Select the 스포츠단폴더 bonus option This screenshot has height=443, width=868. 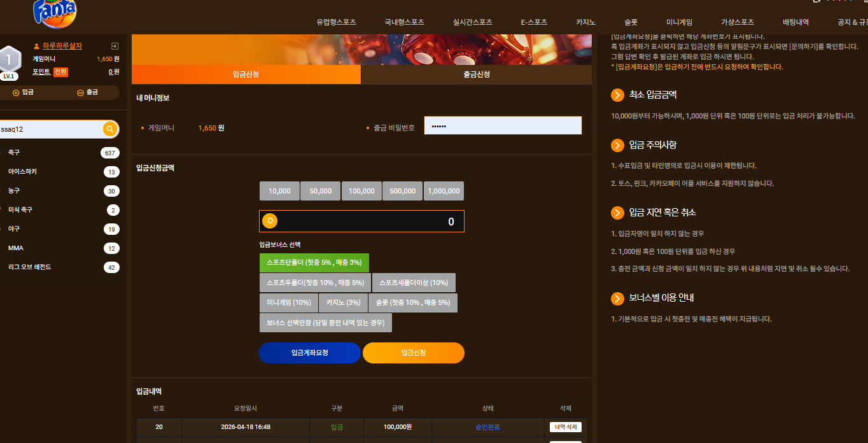[x=314, y=263]
